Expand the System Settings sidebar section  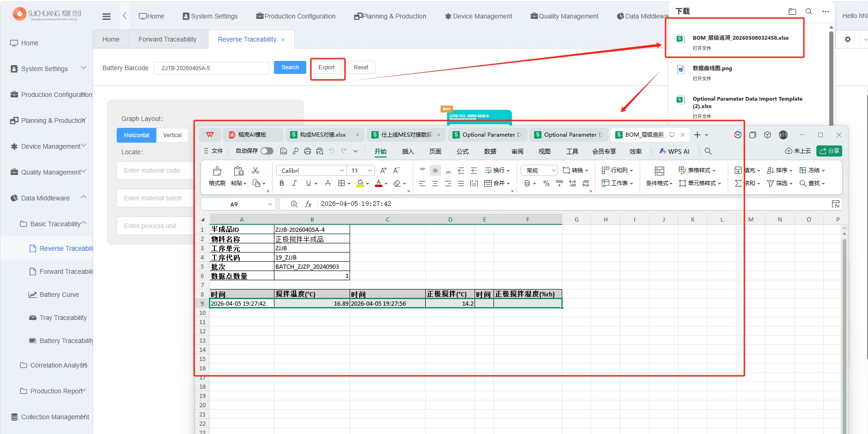[83, 68]
